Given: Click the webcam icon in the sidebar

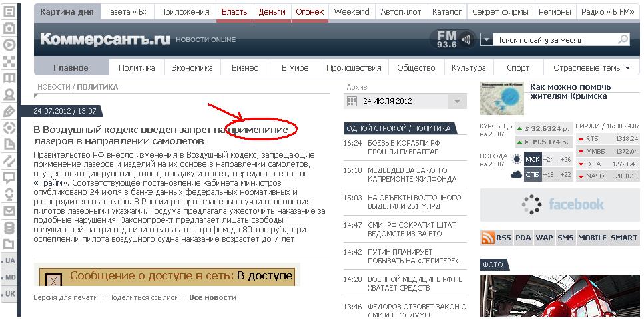Looking at the screenshot, I should click(9, 194).
